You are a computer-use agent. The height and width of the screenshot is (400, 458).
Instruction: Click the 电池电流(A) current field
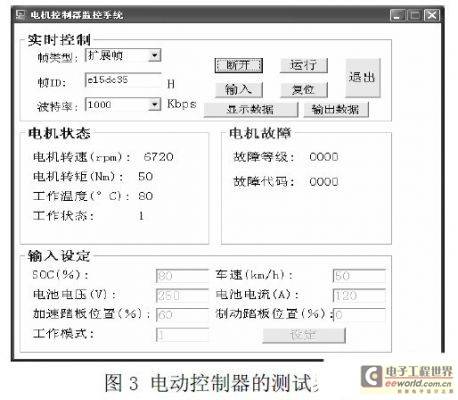[x=359, y=296]
